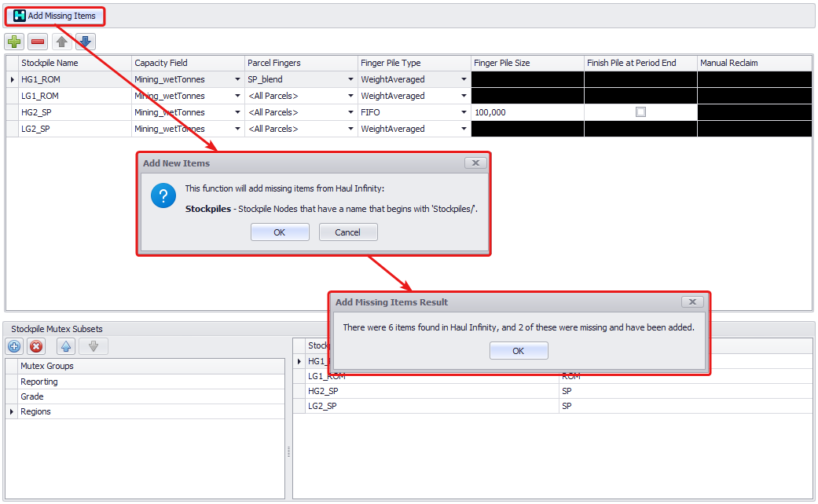Click the Add Missing Items toolbar button
Viewport: 818px width, 504px height.
[55, 16]
